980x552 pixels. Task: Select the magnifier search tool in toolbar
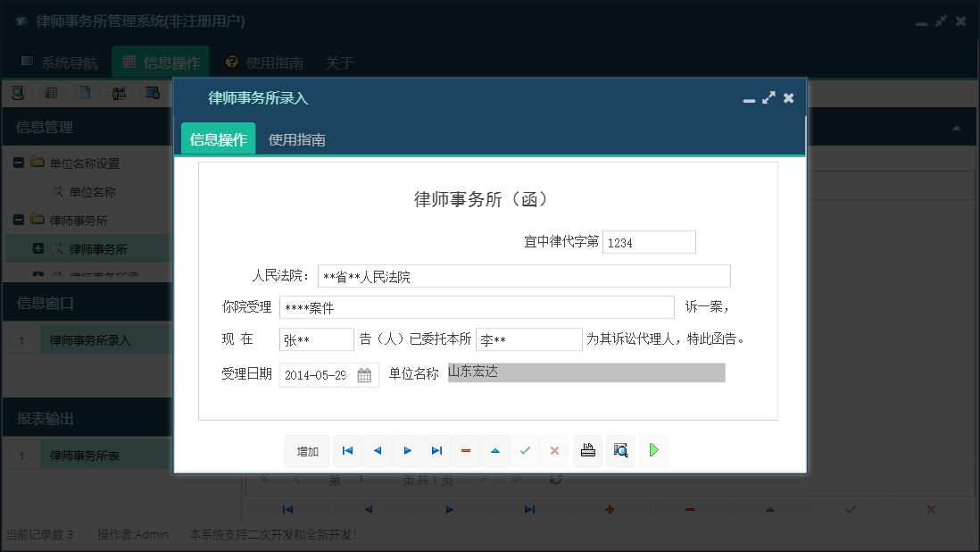(18, 93)
